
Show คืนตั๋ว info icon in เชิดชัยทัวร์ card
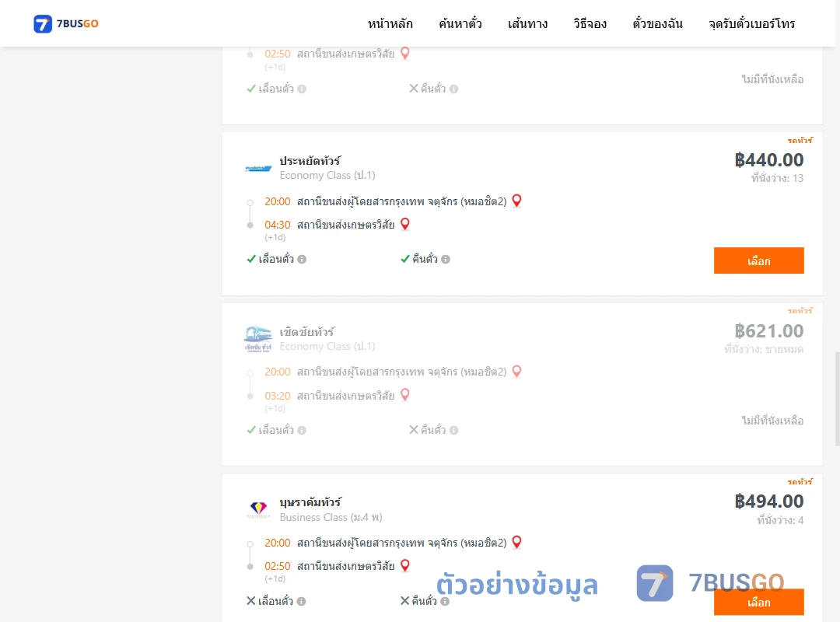click(453, 430)
